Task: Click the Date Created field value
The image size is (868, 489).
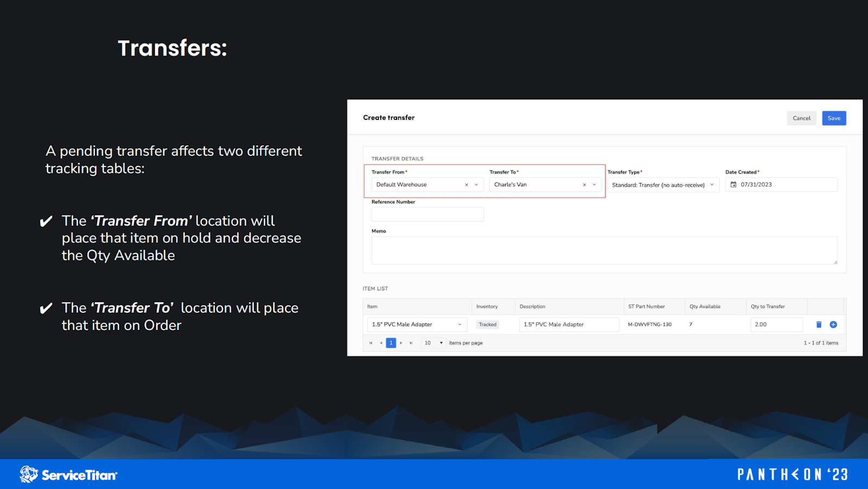Action: [x=756, y=185]
